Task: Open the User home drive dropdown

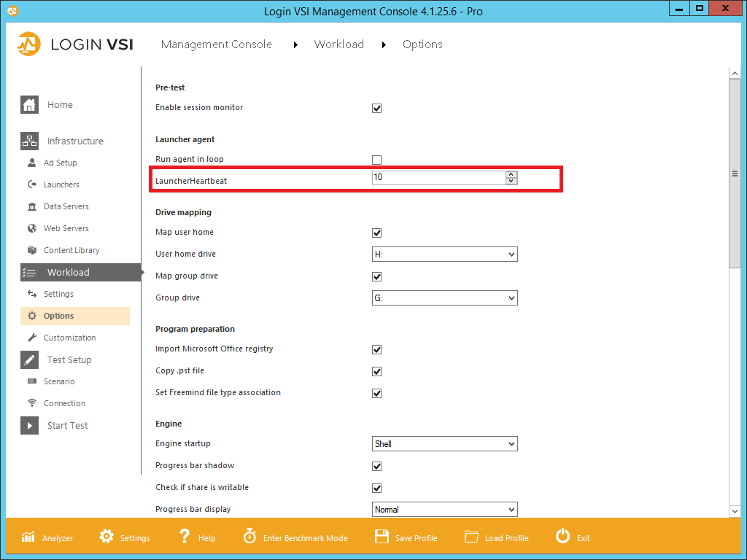Action: coord(444,254)
